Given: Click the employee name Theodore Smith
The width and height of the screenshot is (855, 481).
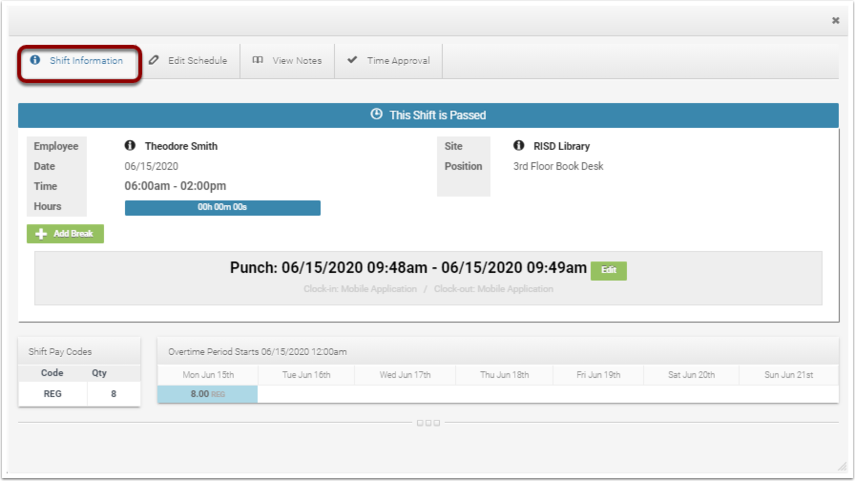Looking at the screenshot, I should tap(181, 146).
